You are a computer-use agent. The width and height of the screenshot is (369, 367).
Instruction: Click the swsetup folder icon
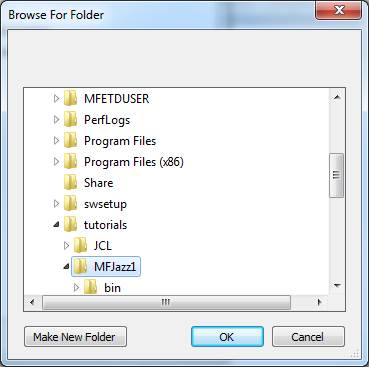click(x=70, y=204)
